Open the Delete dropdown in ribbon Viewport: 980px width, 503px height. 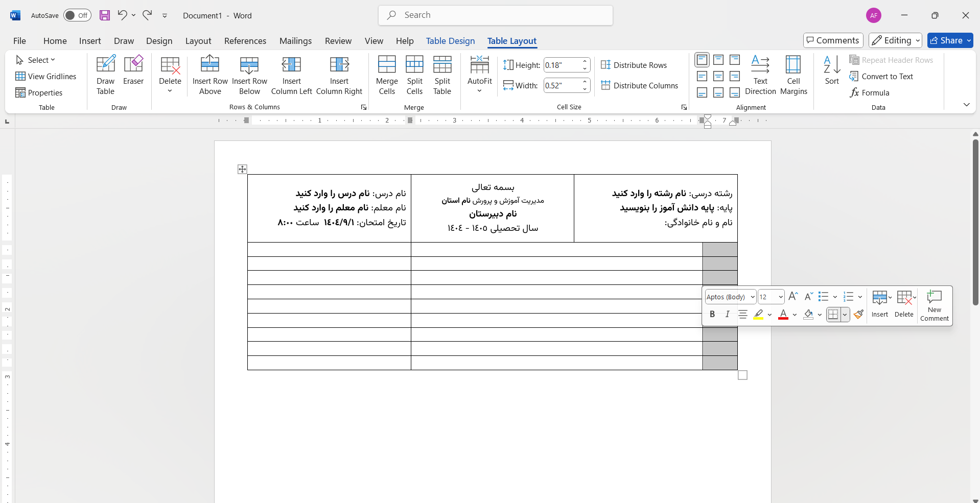click(x=170, y=75)
